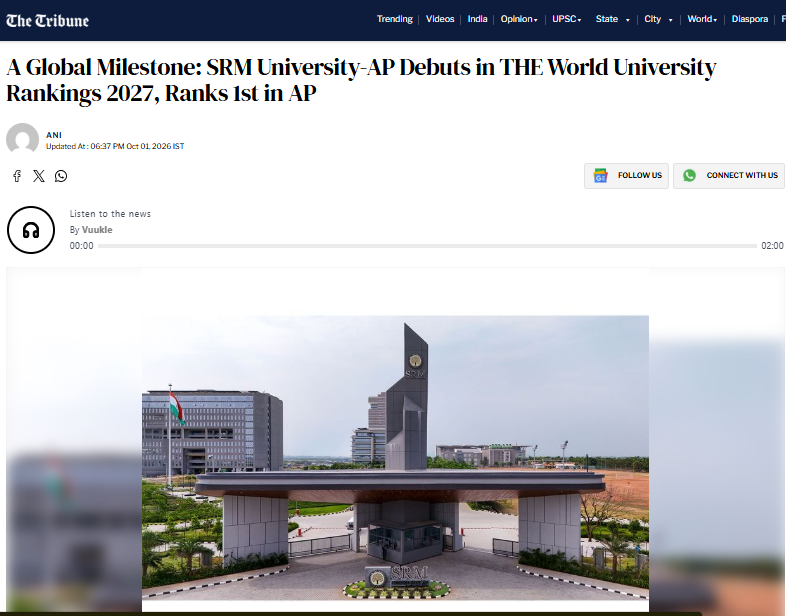The image size is (786, 616).
Task: Click the 02:00 audio duration text
Action: click(x=772, y=246)
